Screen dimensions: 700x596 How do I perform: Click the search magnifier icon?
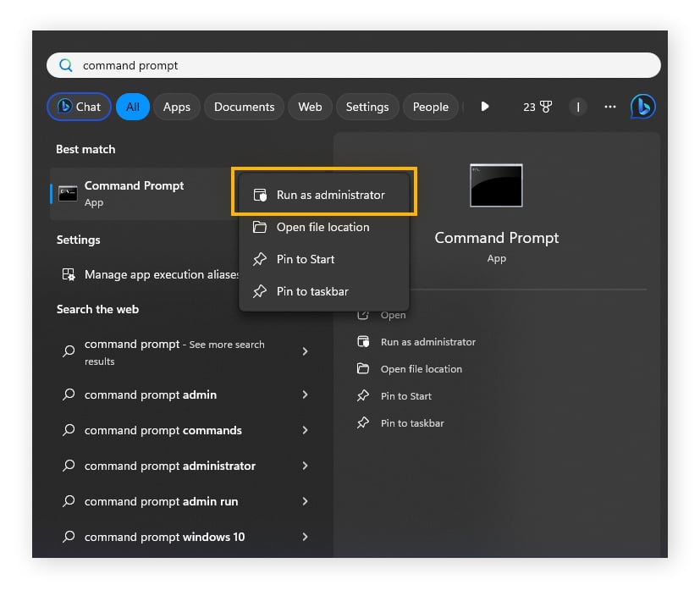(65, 64)
